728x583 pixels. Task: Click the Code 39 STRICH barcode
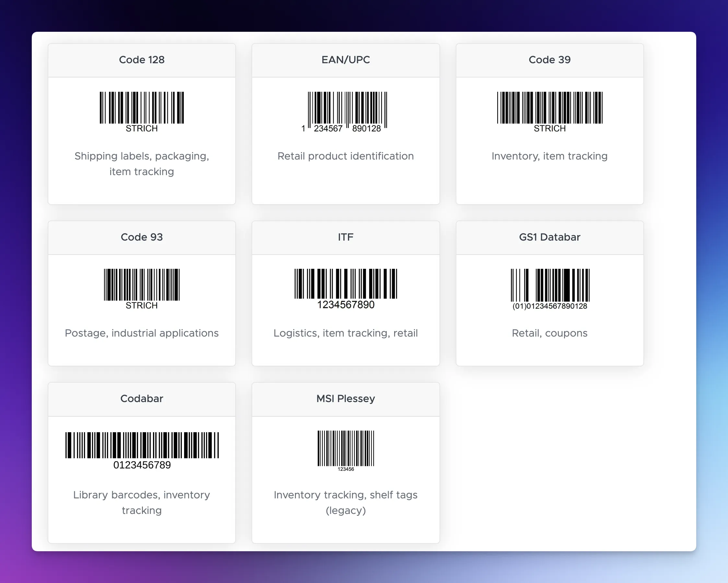[x=549, y=107]
